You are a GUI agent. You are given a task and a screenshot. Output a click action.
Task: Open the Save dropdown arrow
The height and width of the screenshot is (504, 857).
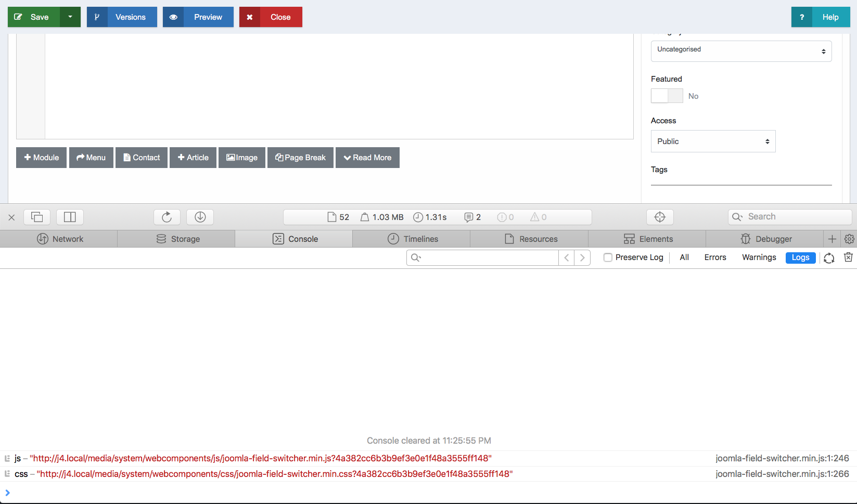(x=70, y=17)
